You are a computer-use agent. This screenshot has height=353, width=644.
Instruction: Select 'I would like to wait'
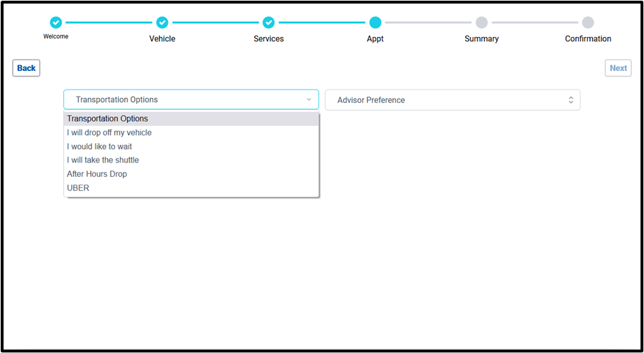tap(99, 146)
